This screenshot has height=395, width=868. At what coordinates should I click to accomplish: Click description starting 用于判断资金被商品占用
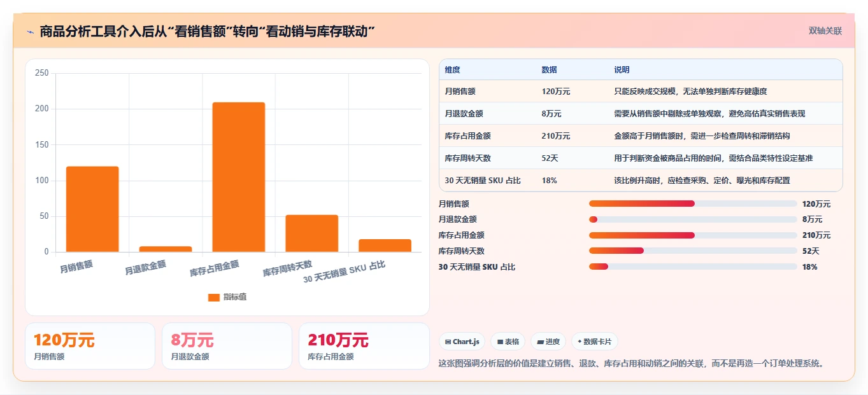pos(713,158)
